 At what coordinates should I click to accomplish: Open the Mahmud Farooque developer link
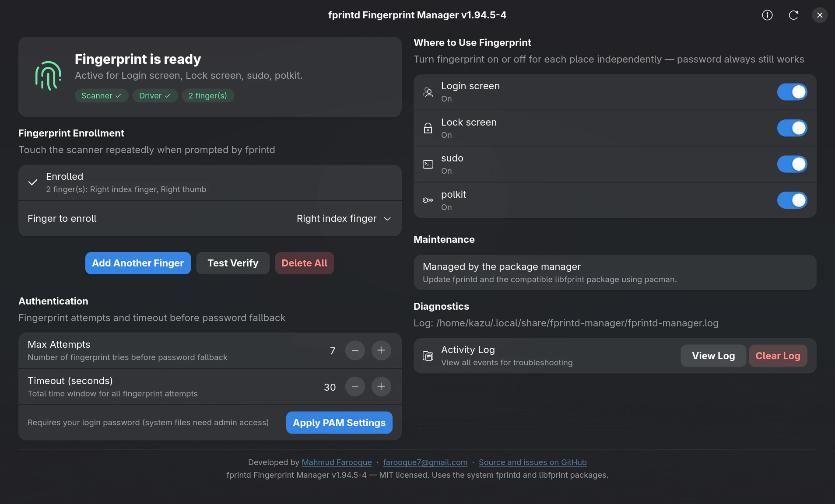click(x=337, y=462)
